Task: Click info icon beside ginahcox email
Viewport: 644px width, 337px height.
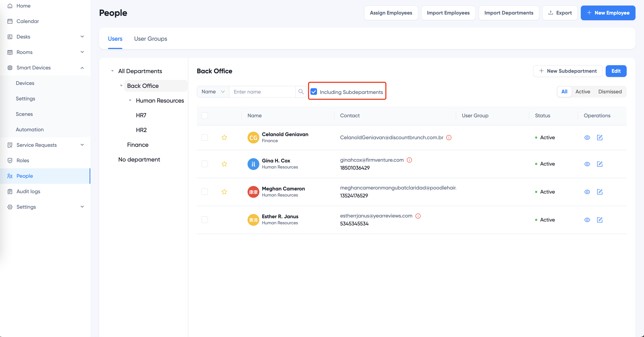Action: click(x=409, y=160)
